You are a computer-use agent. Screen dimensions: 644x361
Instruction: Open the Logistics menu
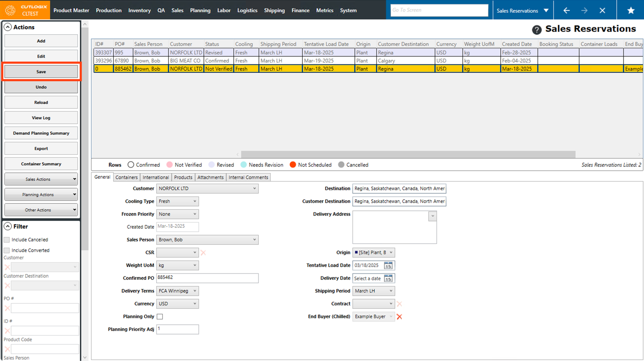point(247,10)
